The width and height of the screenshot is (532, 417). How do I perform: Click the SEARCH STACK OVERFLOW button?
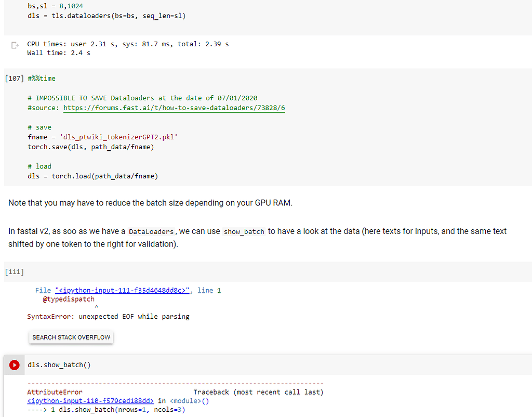pos(71,337)
